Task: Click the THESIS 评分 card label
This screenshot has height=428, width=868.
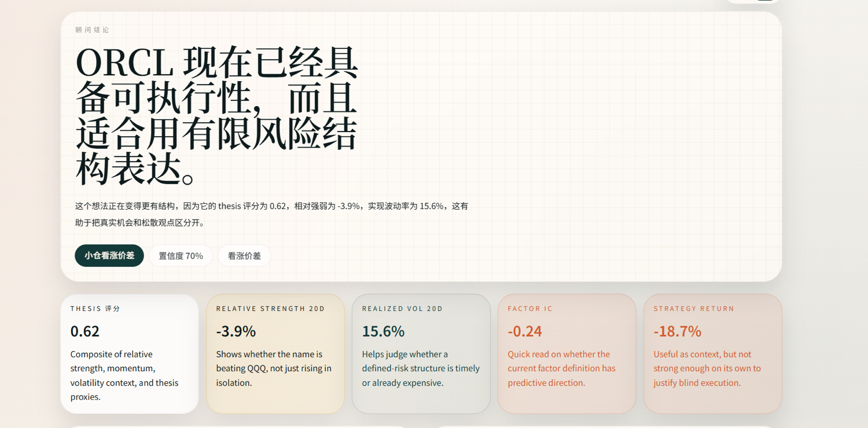Action: click(x=95, y=309)
